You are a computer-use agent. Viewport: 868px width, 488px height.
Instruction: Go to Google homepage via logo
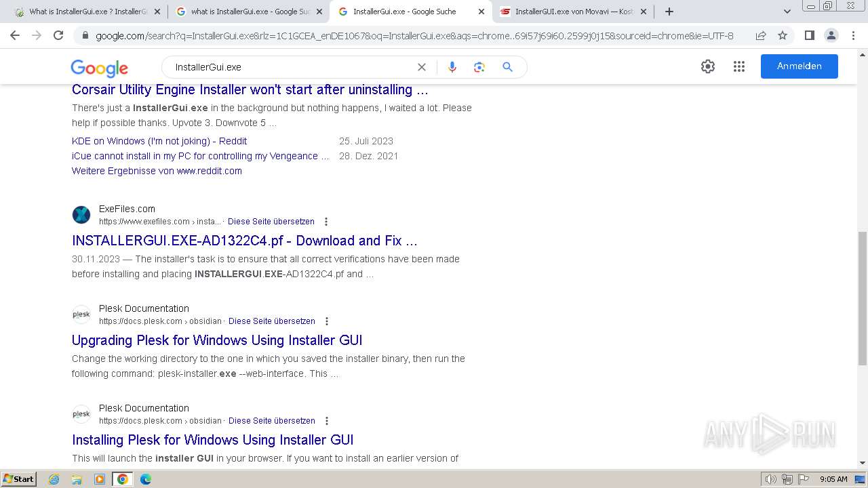(99, 68)
